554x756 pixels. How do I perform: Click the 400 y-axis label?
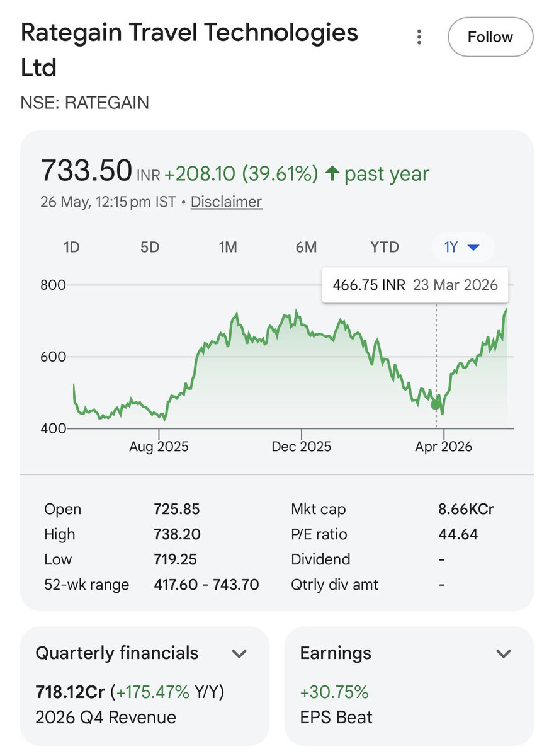53,428
